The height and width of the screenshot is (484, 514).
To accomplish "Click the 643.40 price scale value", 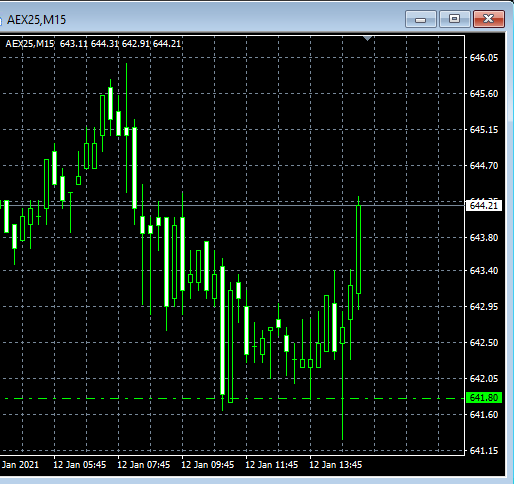I will pos(484,270).
